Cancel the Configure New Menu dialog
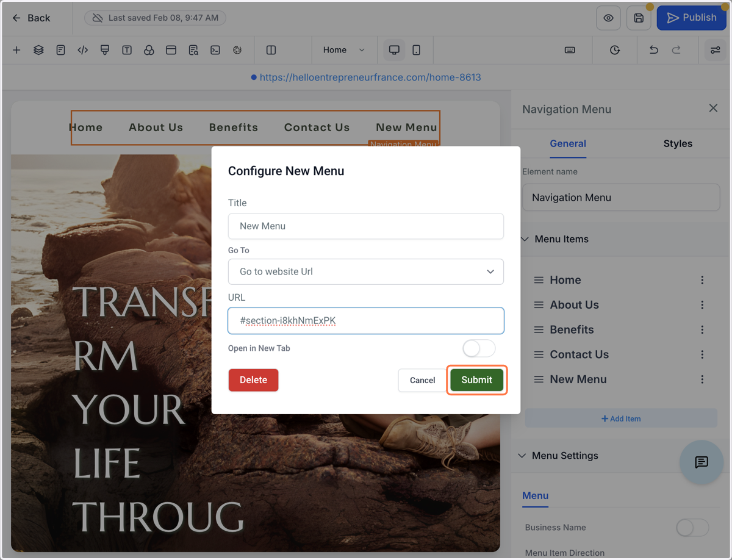 [x=422, y=380]
